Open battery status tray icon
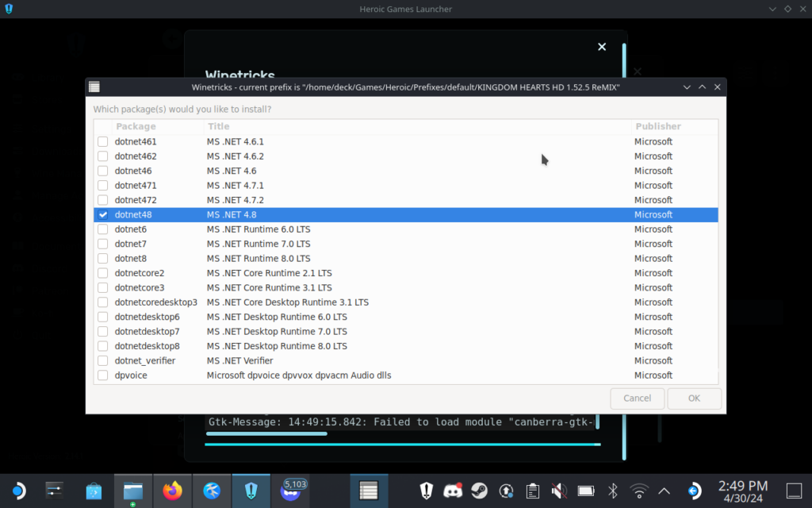Viewport: 812px width, 508px height. (586, 491)
